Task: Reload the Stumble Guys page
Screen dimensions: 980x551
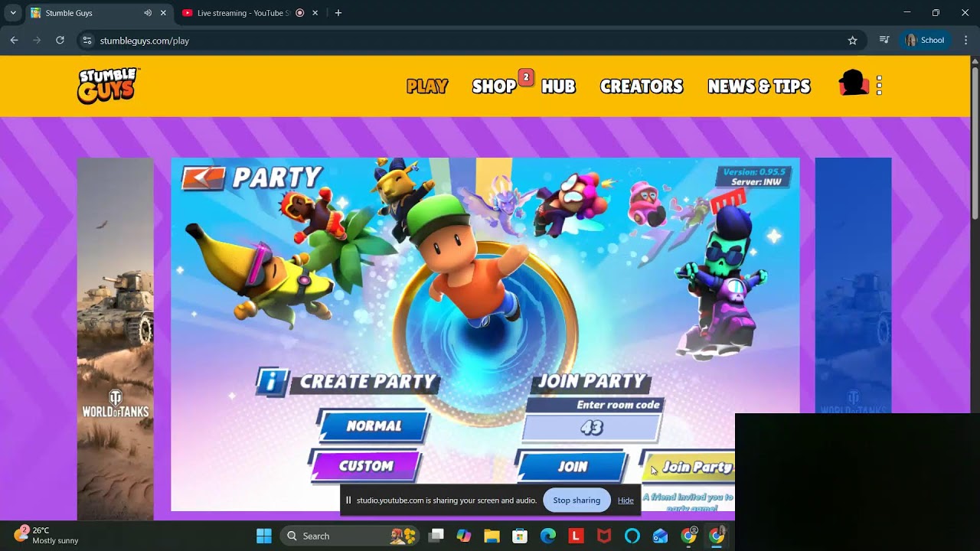Action: pyautogui.click(x=60, y=41)
